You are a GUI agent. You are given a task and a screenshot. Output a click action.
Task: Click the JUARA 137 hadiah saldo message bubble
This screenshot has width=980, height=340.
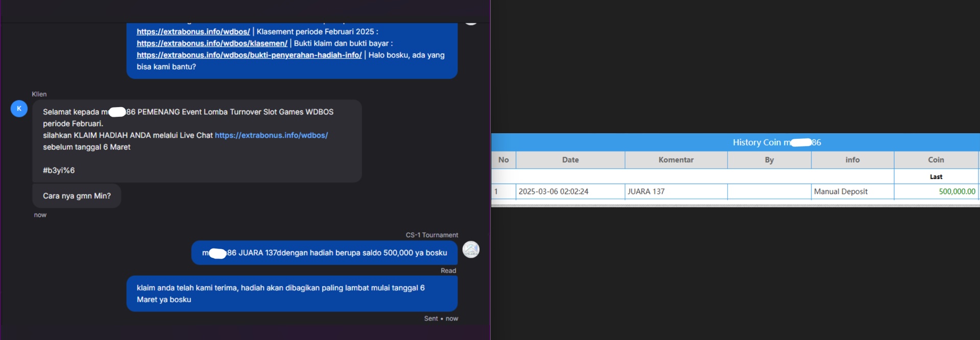pos(324,253)
